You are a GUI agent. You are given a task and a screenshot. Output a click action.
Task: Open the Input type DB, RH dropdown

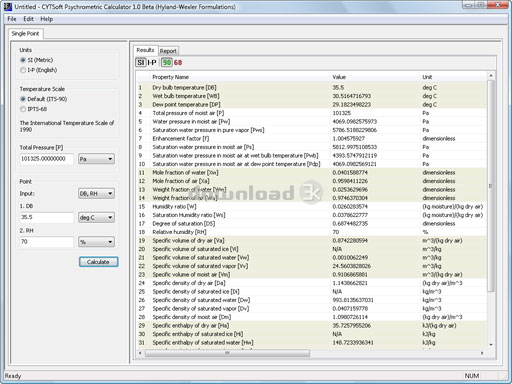click(x=96, y=194)
